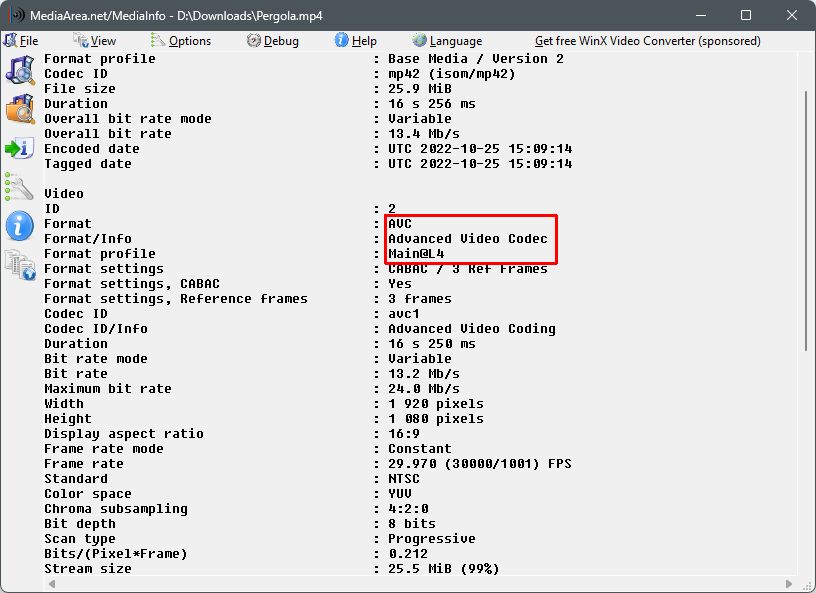
Task: Select the '8 bits' bit depth value
Action: tap(412, 524)
